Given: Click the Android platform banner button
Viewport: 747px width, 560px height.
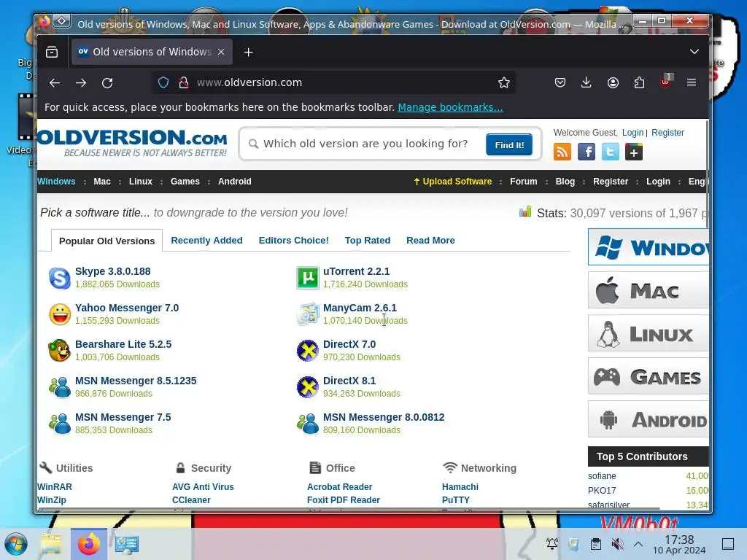Looking at the screenshot, I should (x=649, y=419).
